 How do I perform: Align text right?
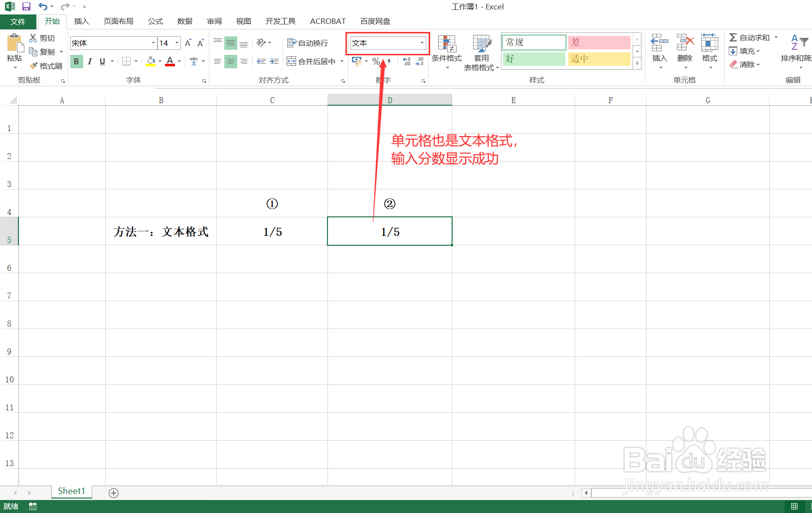244,61
